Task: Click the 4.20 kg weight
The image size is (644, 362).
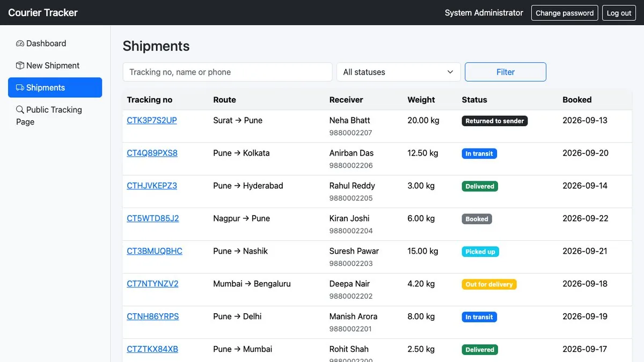Action: (421, 284)
